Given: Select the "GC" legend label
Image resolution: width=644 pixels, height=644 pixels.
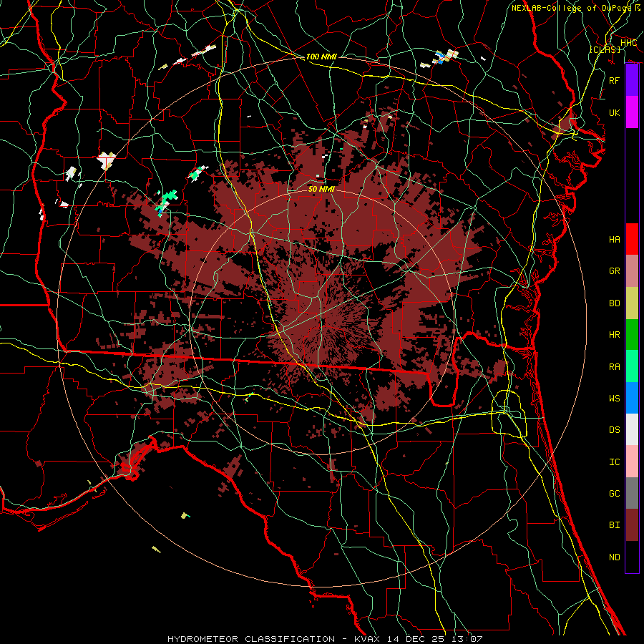Looking at the screenshot, I should click(x=614, y=494).
